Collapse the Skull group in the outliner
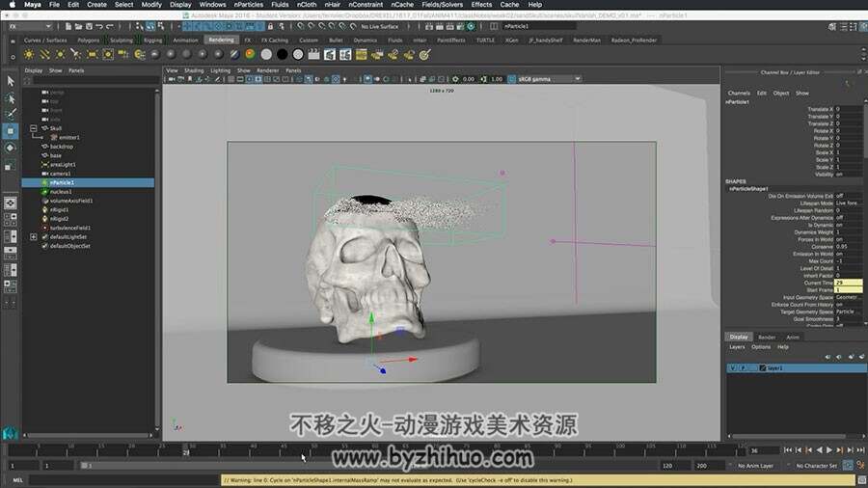Viewport: 868px width, 488px height. (33, 128)
